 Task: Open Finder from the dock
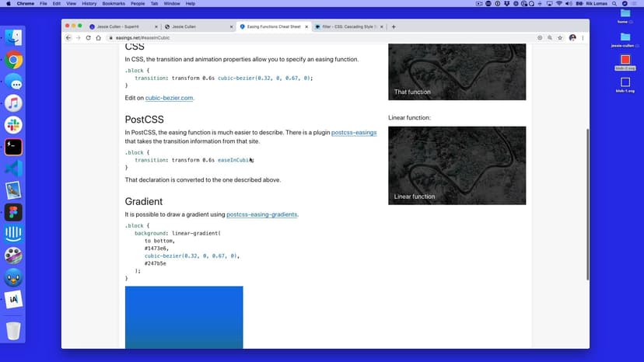[13, 38]
